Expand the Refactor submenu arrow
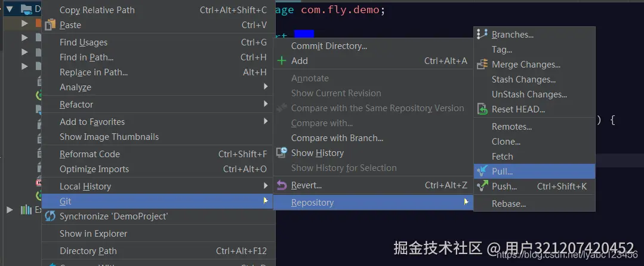The height and width of the screenshot is (266, 644). 266,105
